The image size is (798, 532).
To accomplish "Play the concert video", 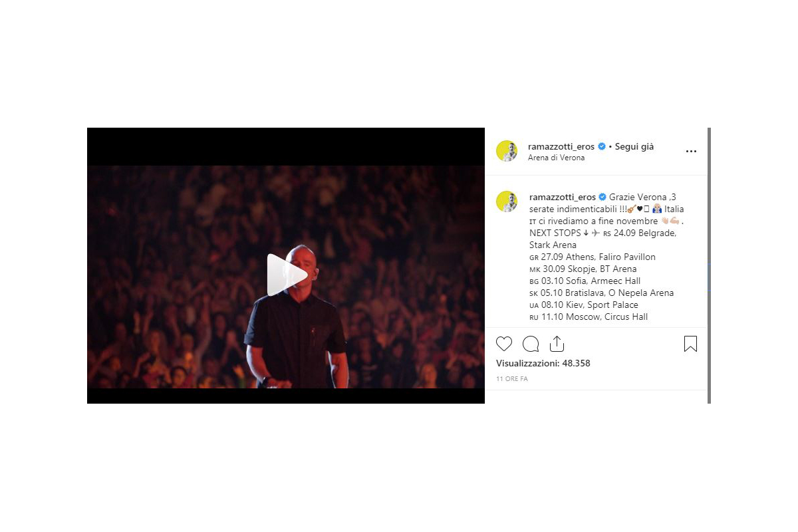I will (287, 275).
